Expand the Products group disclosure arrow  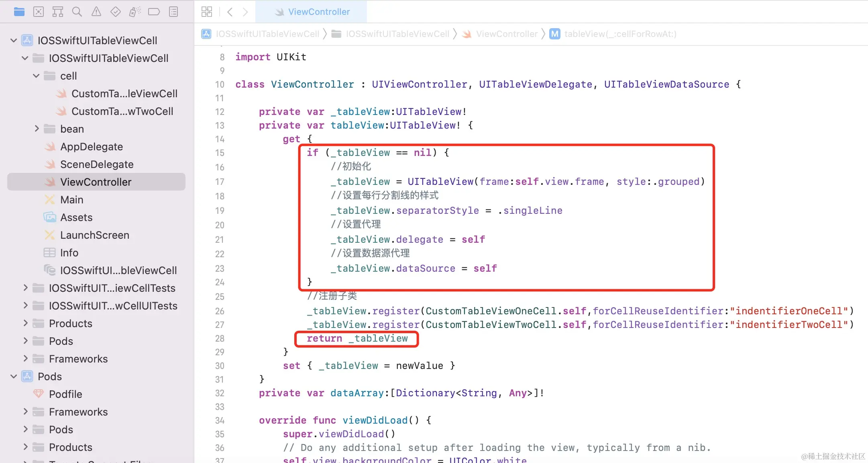tap(25, 324)
